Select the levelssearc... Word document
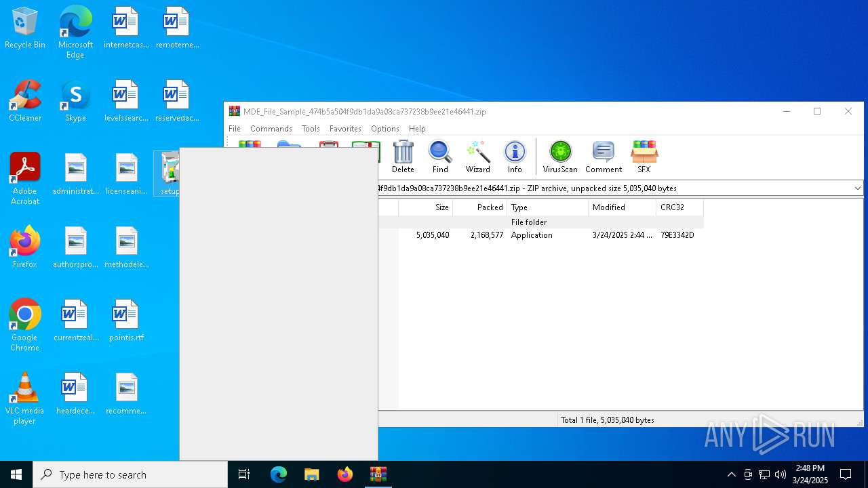This screenshot has width=868, height=488. pyautogui.click(x=126, y=102)
